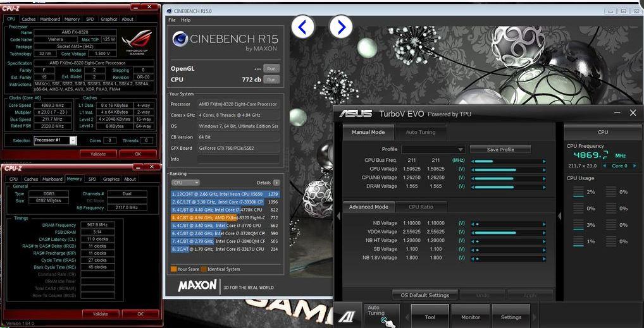Decrease CPU Bus Freq. using left slider arrow
The image size is (644, 328).
pyautogui.click(x=473, y=161)
